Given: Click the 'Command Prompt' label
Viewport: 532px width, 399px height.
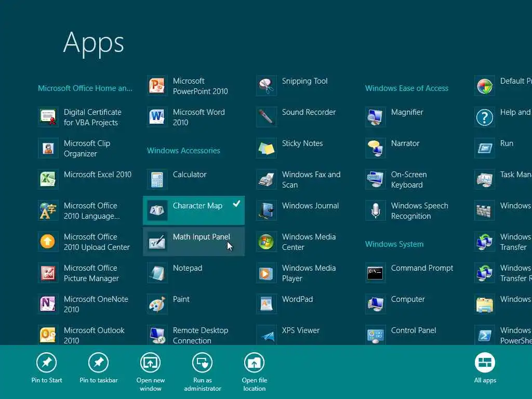Looking at the screenshot, I should pos(422,268).
